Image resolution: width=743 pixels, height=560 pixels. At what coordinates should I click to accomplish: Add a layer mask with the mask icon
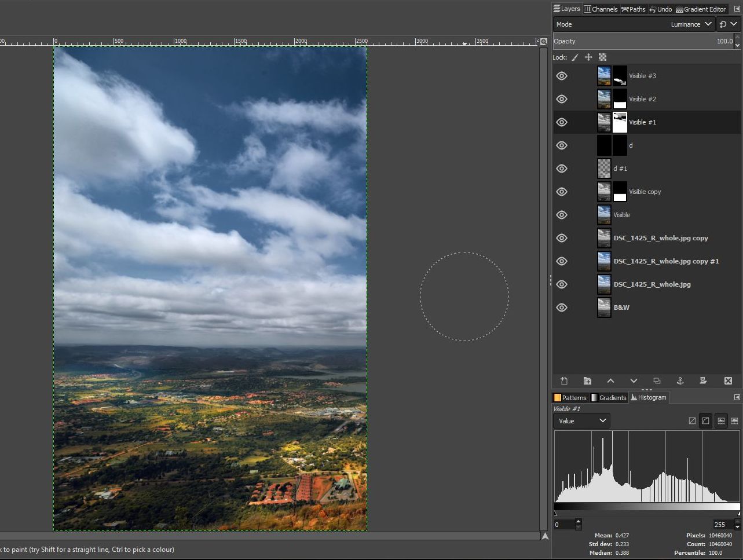[x=703, y=380]
